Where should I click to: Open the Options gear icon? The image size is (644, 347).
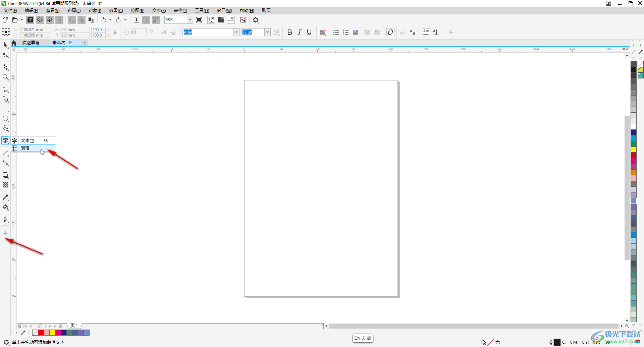coord(256,20)
